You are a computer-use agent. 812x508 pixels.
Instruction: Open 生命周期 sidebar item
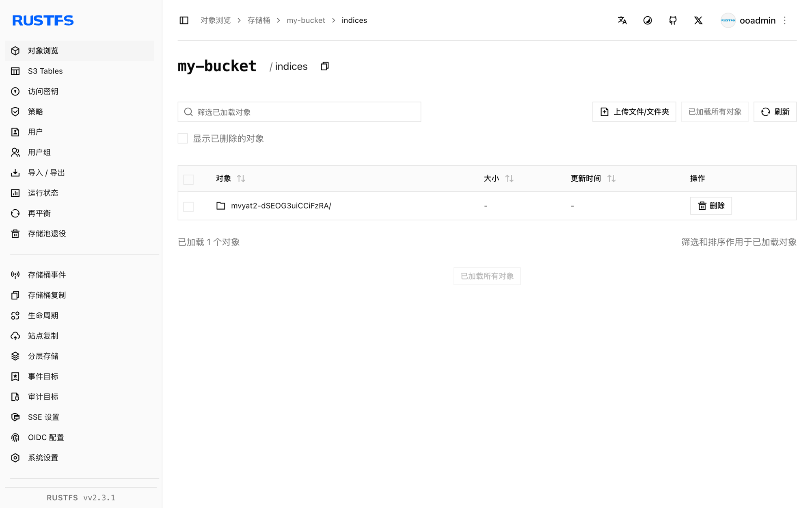click(x=80, y=316)
